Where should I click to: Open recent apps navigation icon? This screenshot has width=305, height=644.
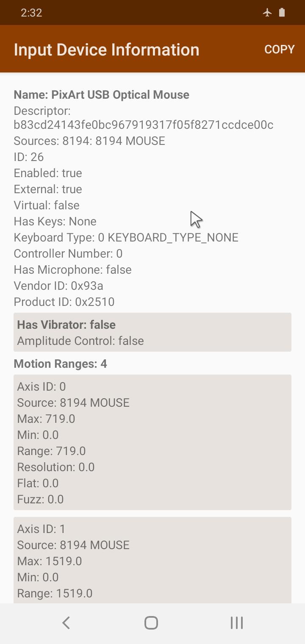coord(236,623)
